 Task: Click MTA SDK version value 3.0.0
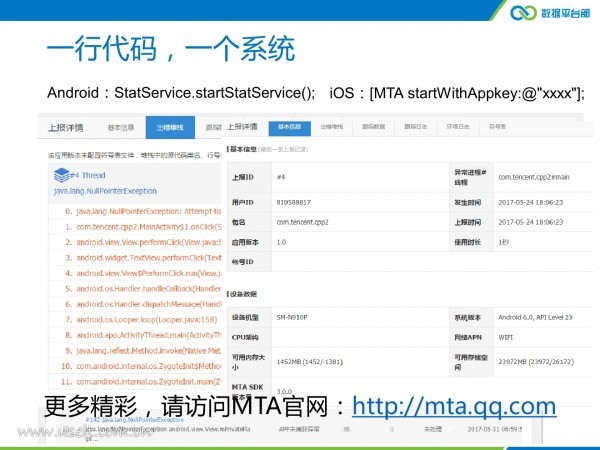(284, 391)
